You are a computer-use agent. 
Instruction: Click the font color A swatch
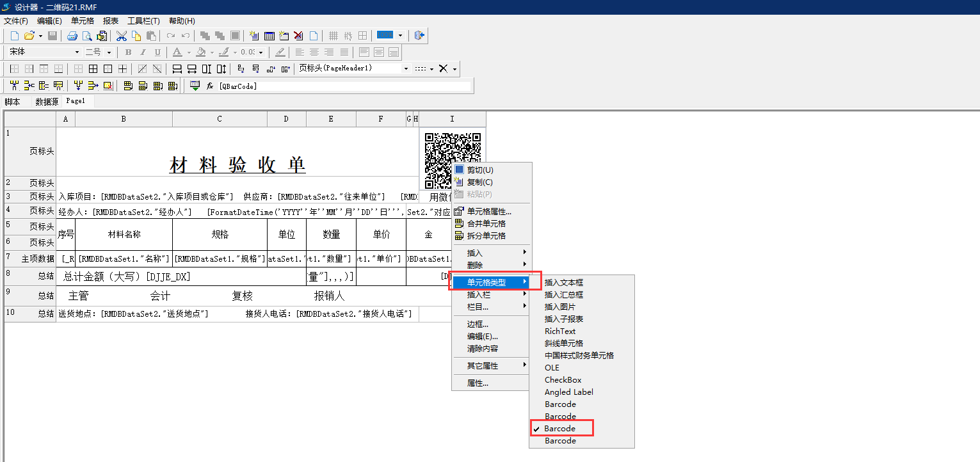(x=177, y=52)
